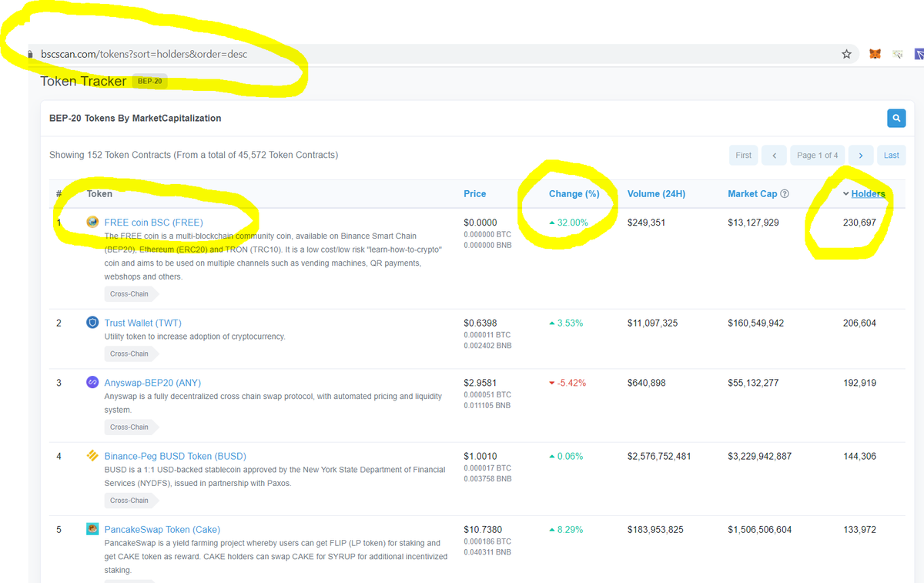The width and height of the screenshot is (924, 583).
Task: Click the blue search button in token table
Action: (x=896, y=119)
